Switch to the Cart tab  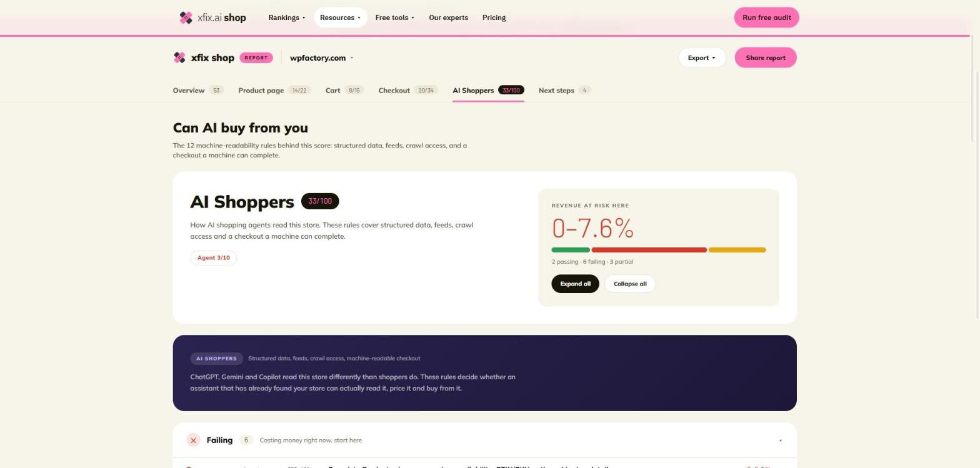pyautogui.click(x=344, y=91)
